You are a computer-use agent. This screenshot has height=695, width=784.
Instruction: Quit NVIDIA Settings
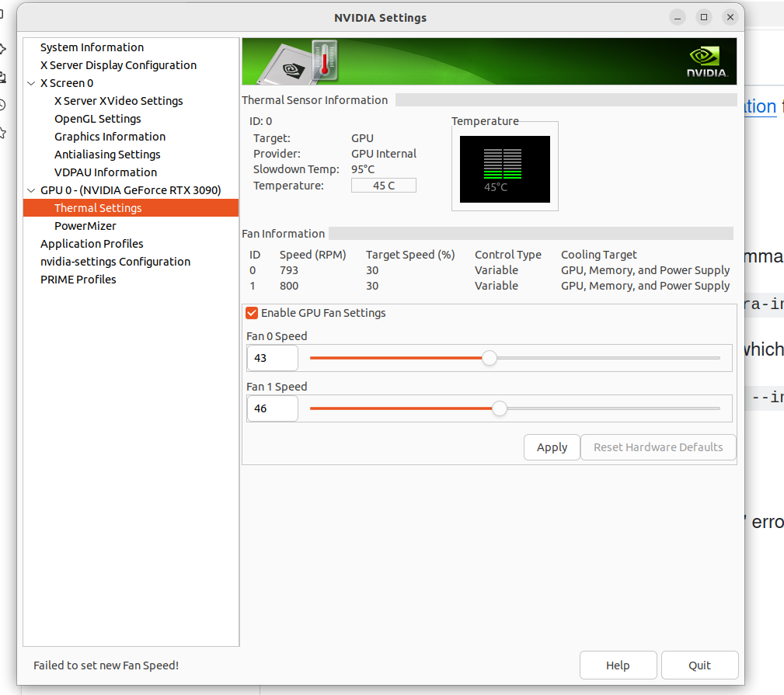pyautogui.click(x=699, y=665)
